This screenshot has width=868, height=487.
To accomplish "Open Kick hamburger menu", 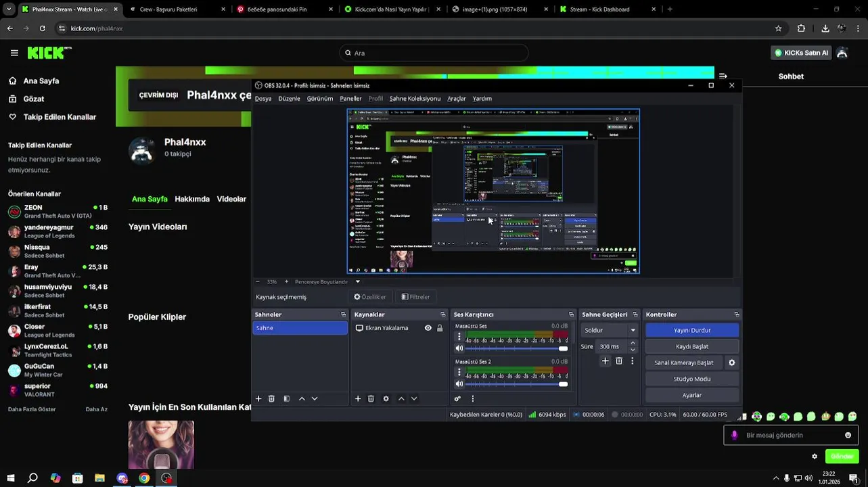I will (x=14, y=53).
